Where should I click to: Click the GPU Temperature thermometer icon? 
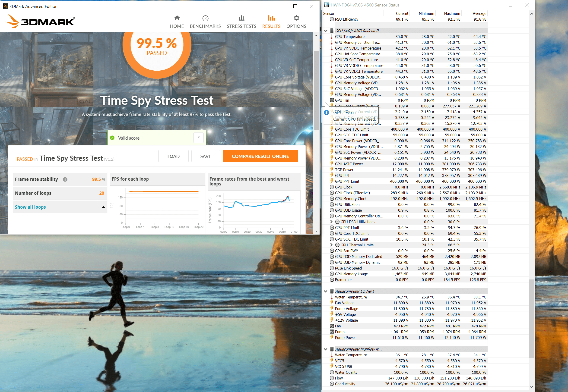click(x=332, y=37)
